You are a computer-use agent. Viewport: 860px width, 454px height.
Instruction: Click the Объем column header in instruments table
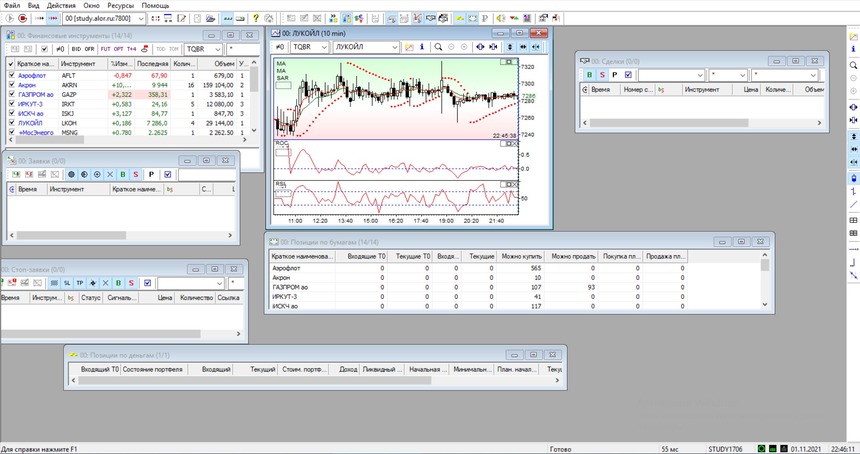click(219, 64)
